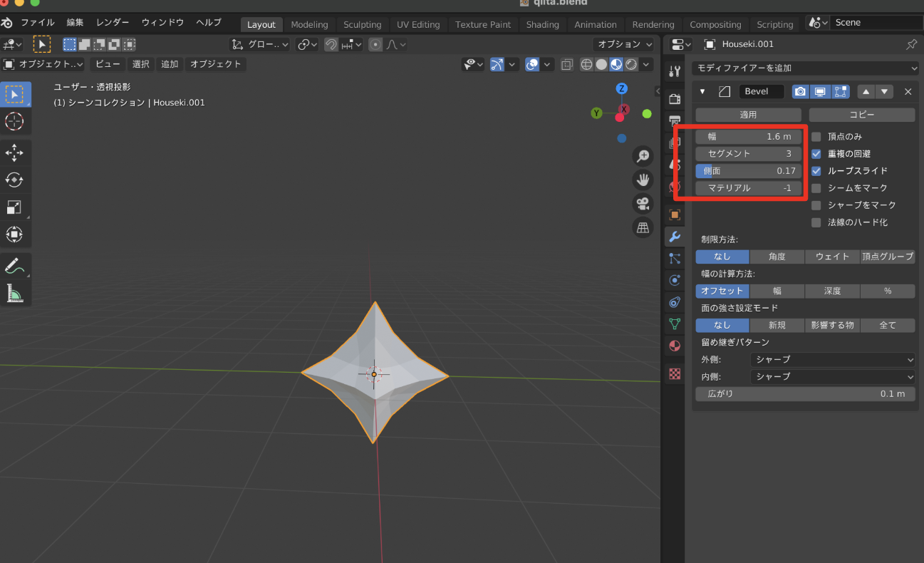Enable the シームをマーク checkbox

point(816,188)
